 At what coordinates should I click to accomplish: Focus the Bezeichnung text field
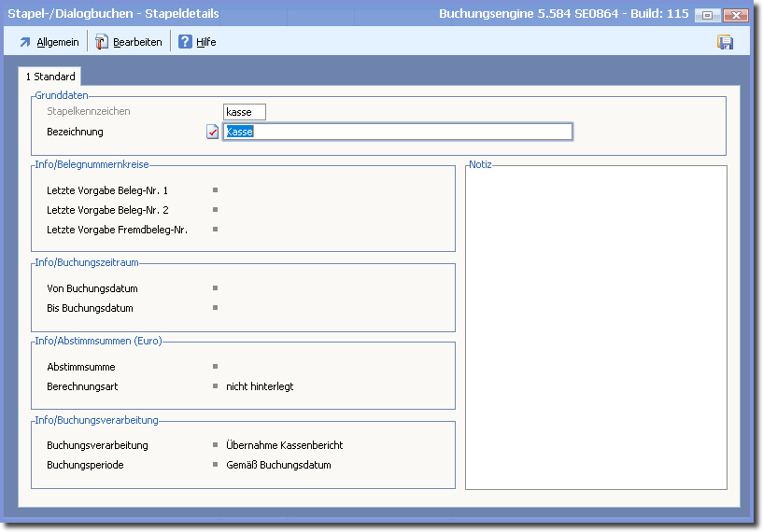coord(398,132)
